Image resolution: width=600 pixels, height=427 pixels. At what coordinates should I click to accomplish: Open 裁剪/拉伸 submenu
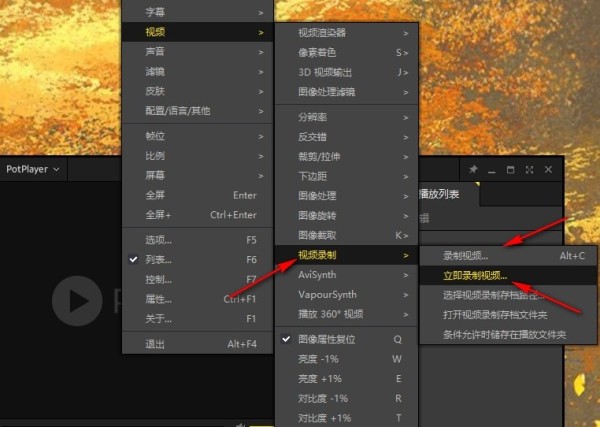click(x=346, y=157)
